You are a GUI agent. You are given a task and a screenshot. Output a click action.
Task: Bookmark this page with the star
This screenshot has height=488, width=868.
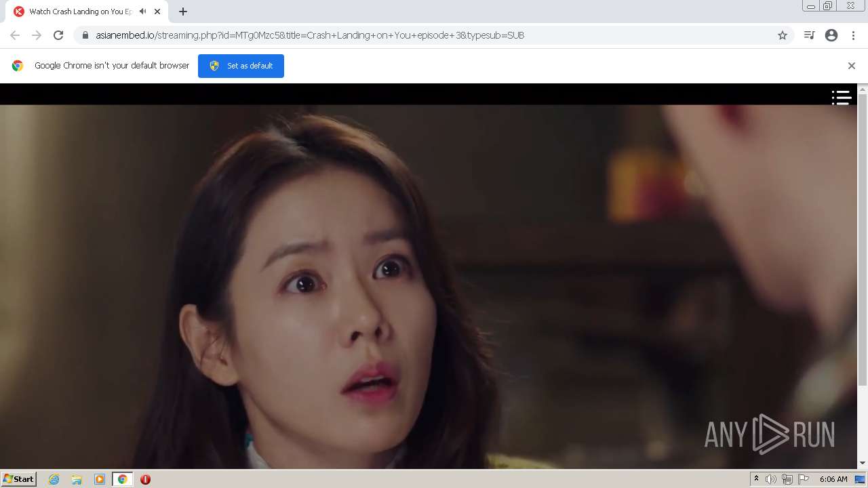pos(783,35)
